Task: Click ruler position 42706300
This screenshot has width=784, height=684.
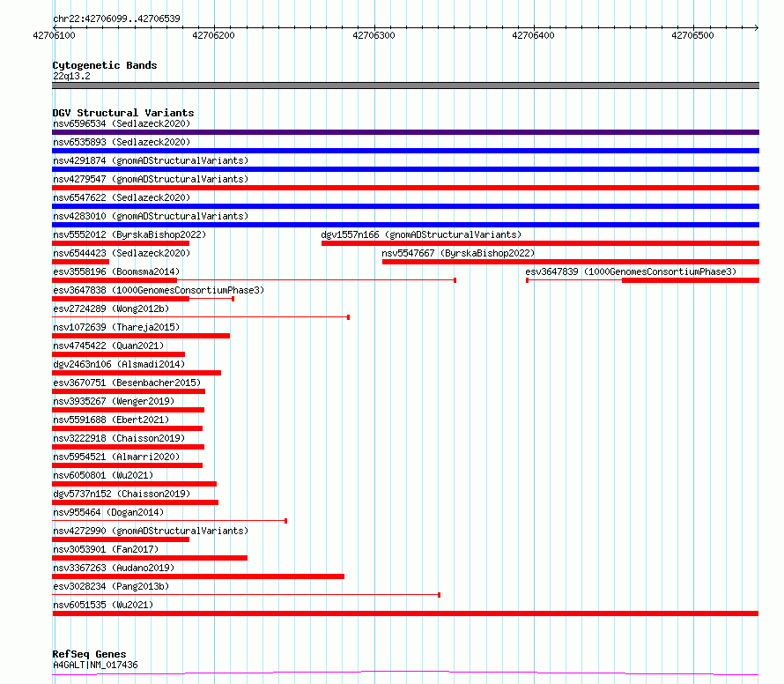Action: coord(374,35)
